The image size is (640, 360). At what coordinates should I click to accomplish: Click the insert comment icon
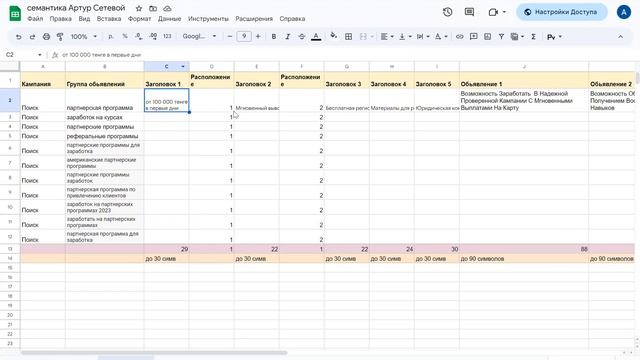[x=473, y=37]
